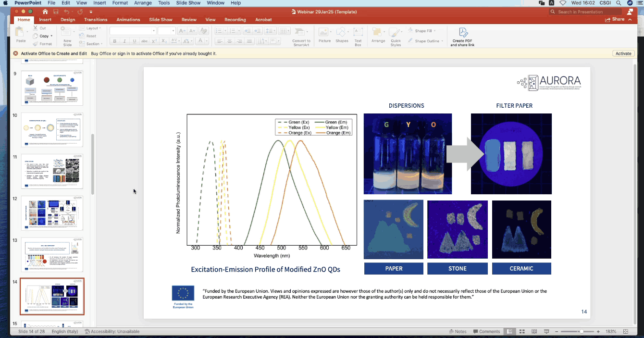Switch to Reading View from the status bar
This screenshot has height=338, width=644.
point(534,332)
